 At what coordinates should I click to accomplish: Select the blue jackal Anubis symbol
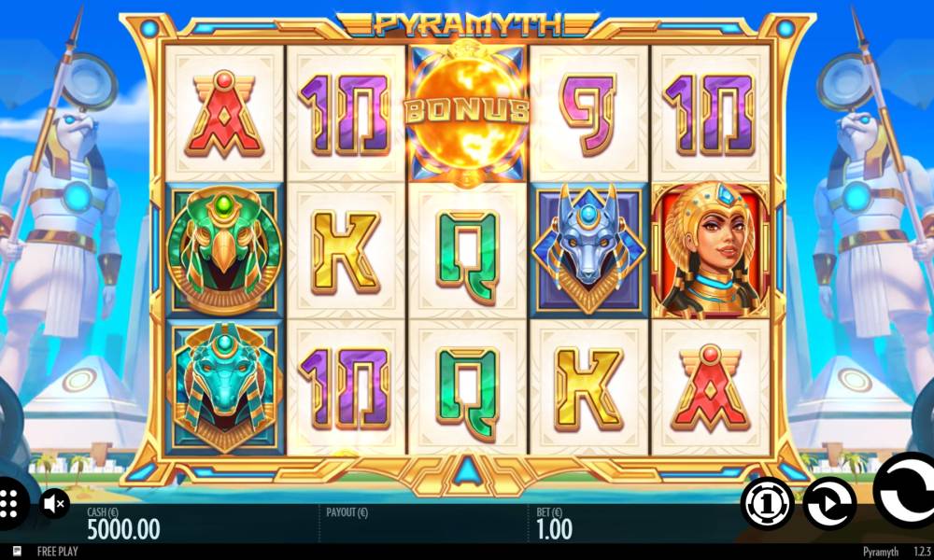[x=588, y=250]
